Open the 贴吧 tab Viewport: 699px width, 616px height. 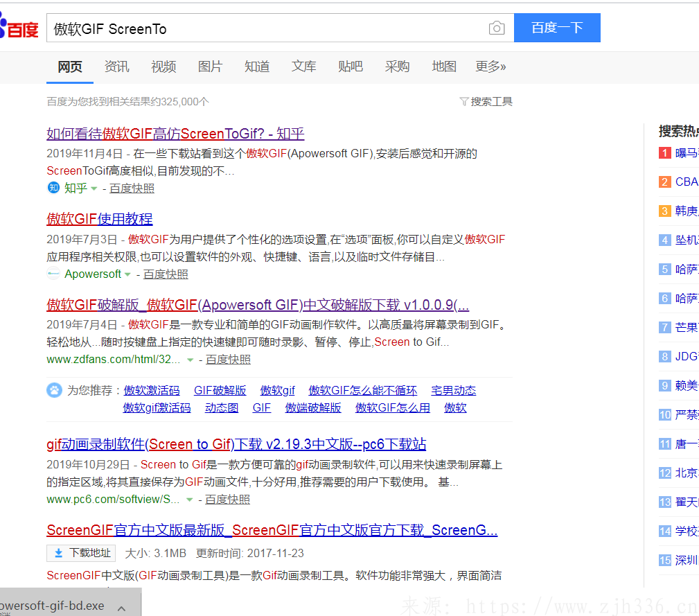(x=351, y=67)
